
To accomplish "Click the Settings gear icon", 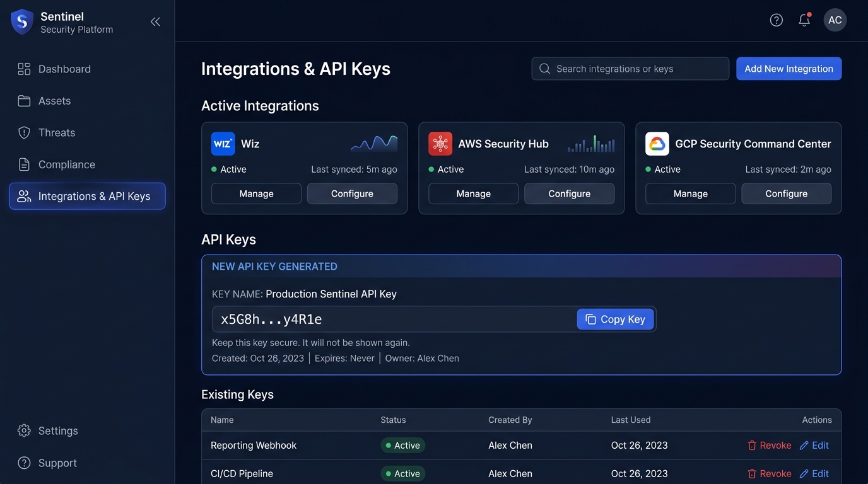I will tap(24, 430).
